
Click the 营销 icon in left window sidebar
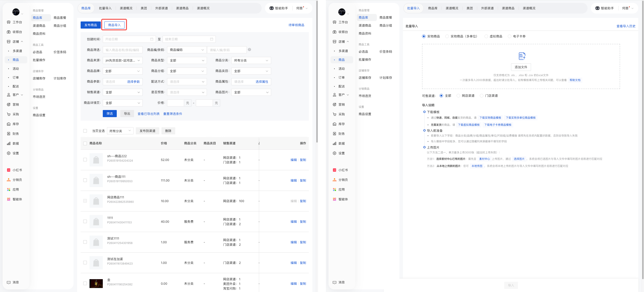pyautogui.click(x=9, y=105)
